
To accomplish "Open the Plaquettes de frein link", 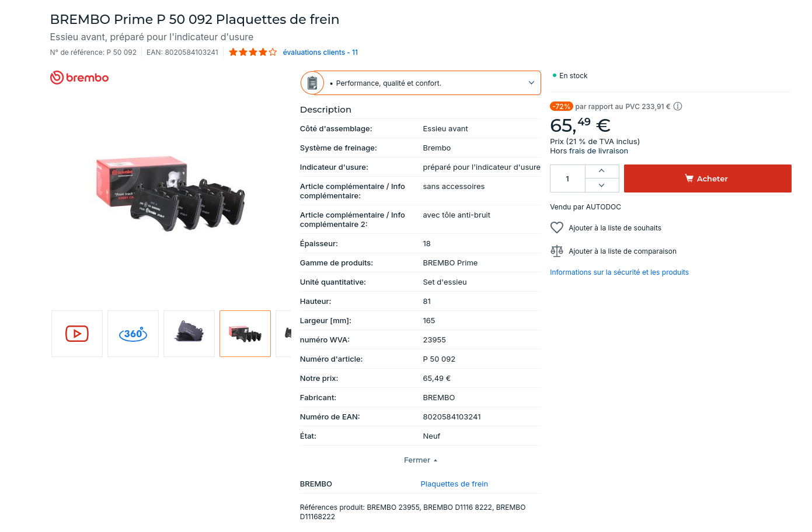I will (x=454, y=484).
